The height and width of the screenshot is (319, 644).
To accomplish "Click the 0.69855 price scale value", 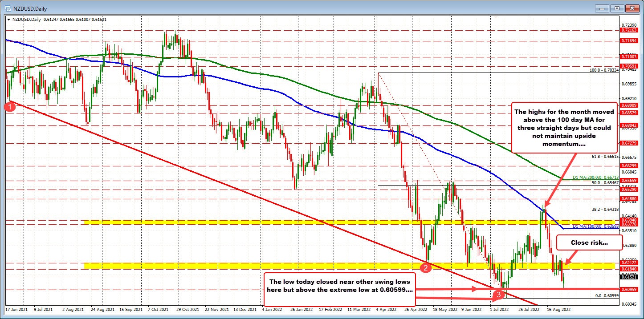I will coord(628,84).
